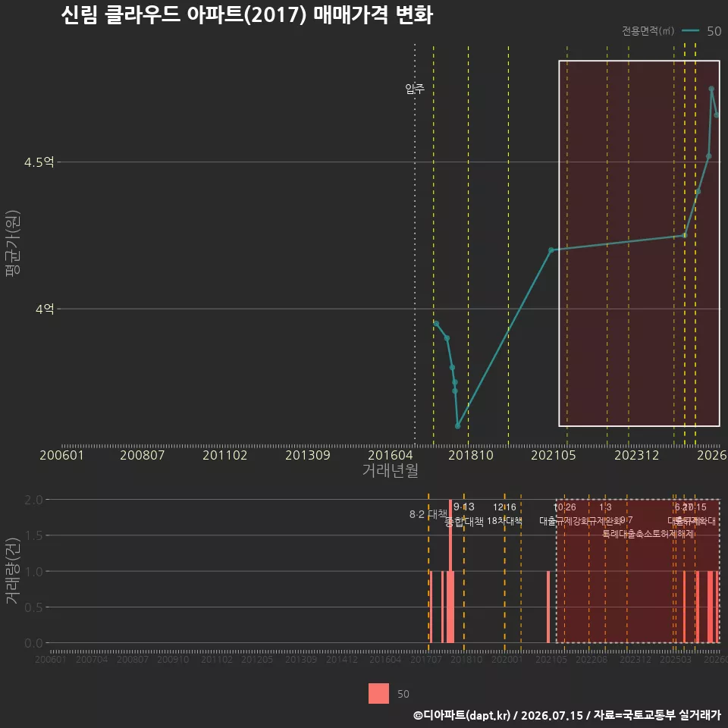Click the 종합대책 annotation text
Viewport: 728px width, 728px height.
(x=464, y=522)
